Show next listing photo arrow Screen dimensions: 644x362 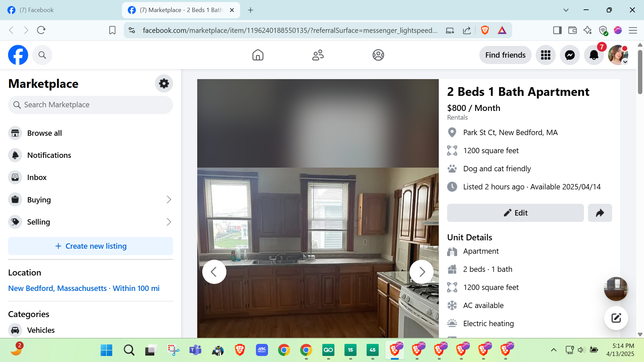(422, 272)
